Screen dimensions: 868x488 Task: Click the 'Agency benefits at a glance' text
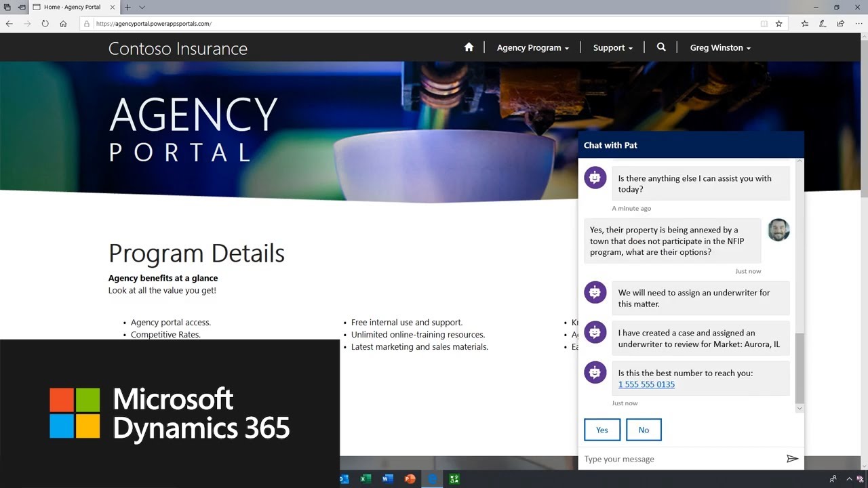[x=163, y=278]
